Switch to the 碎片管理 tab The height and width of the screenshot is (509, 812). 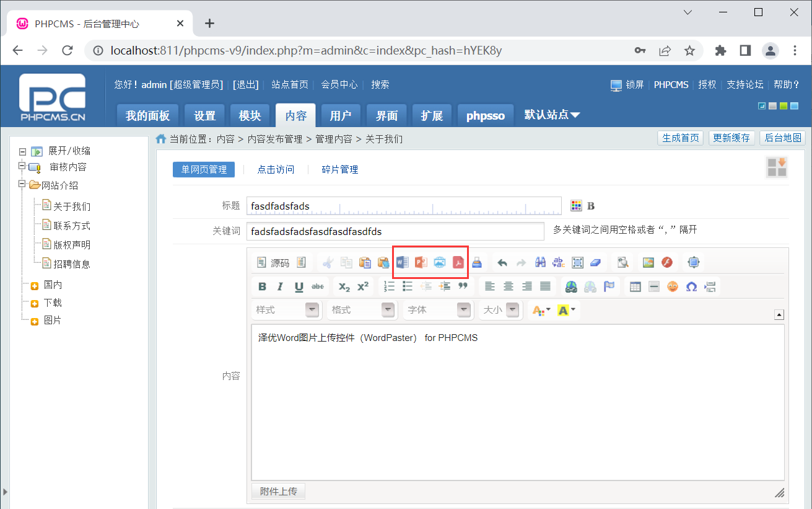339,169
